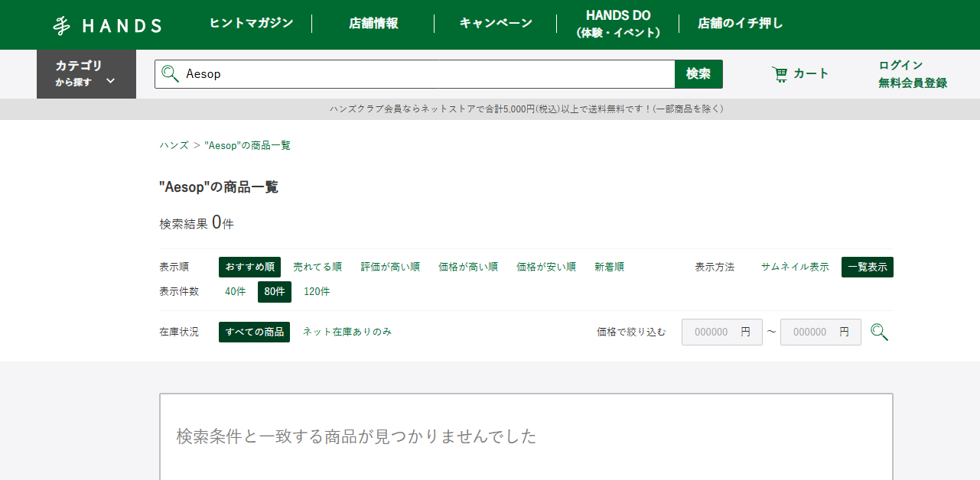
Task: Open キャンペーン menu item
Action: point(496,23)
